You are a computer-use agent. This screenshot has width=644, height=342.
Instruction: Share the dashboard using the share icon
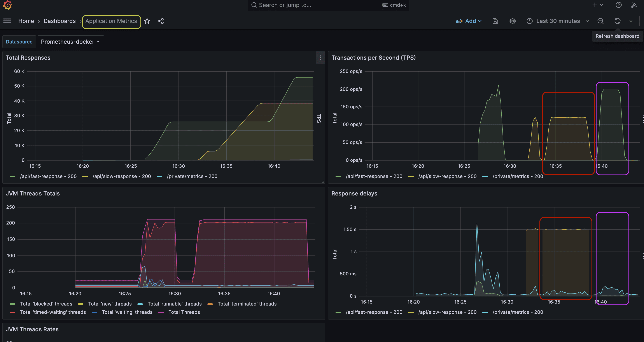pyautogui.click(x=161, y=21)
